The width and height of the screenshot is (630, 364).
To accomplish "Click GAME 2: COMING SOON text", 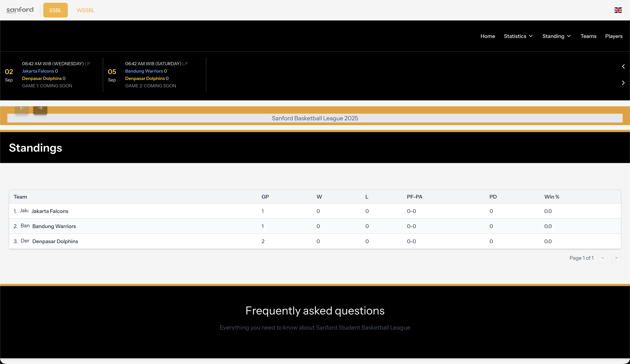I will coord(150,86).
